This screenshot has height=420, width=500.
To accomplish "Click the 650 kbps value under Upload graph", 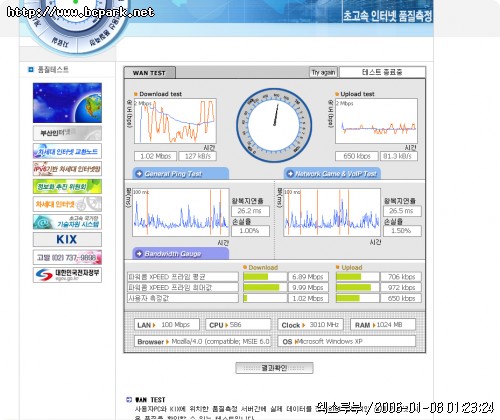I will pos(357,156).
